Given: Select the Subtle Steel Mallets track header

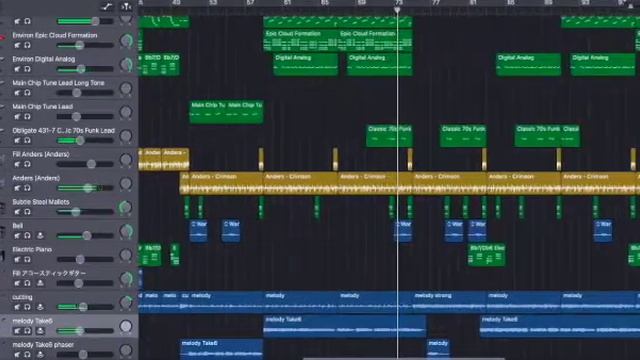Looking at the screenshot, I should pyautogui.click(x=69, y=207).
